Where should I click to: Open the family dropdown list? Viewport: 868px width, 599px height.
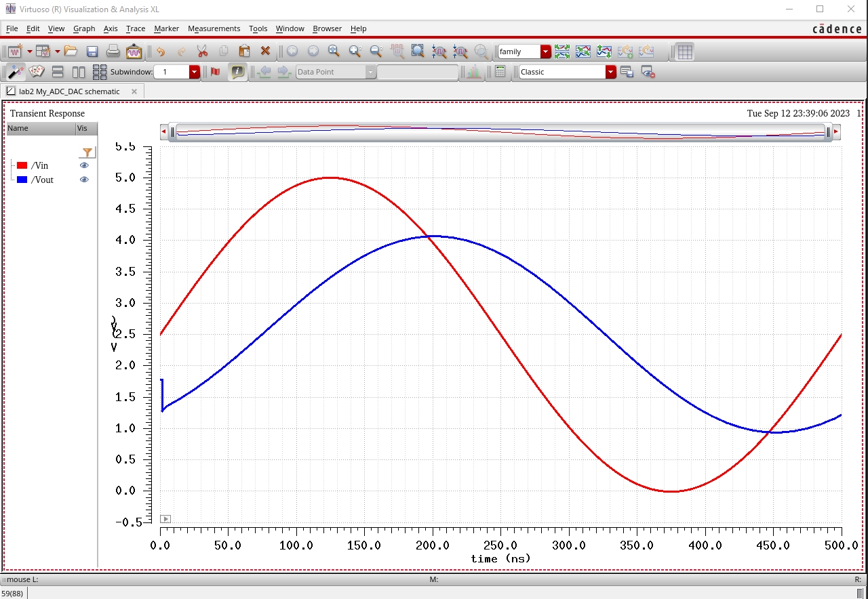546,51
